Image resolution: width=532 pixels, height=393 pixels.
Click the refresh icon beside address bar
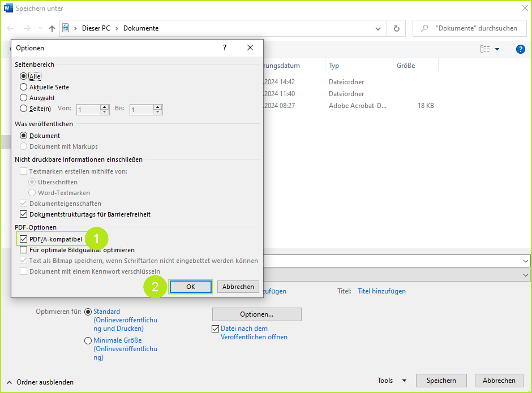click(396, 29)
